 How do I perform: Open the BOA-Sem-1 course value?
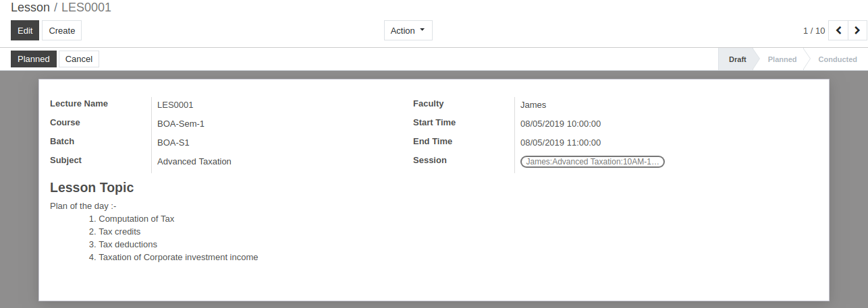pos(181,123)
